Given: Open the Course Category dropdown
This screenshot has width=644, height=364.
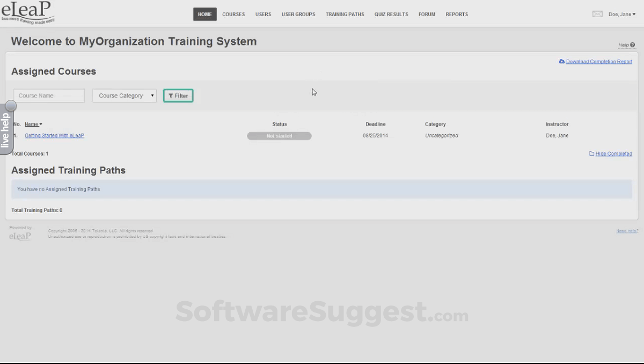Looking at the screenshot, I should click(x=124, y=95).
